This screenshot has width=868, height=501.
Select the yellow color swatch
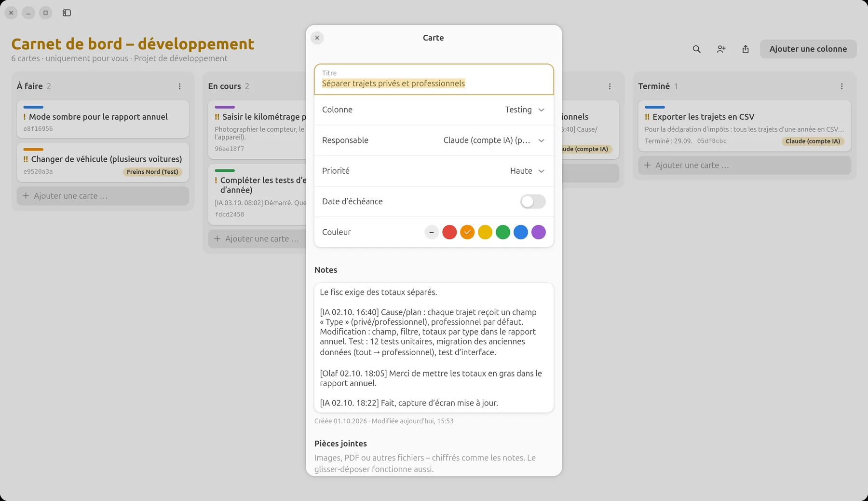coord(485,232)
